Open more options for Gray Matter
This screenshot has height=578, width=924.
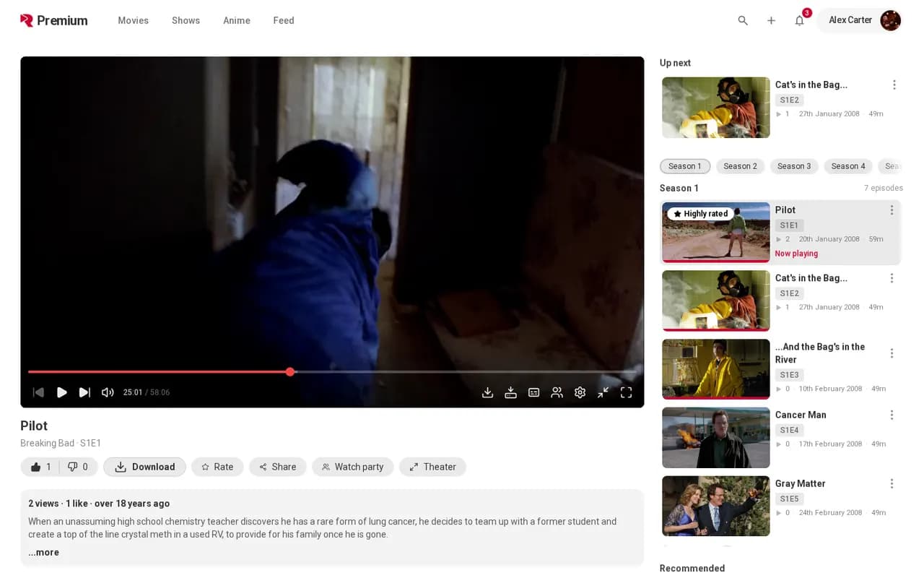pyautogui.click(x=892, y=484)
